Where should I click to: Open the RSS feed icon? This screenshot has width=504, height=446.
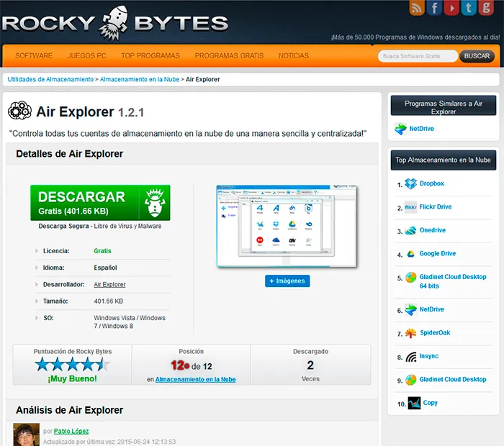tap(417, 7)
